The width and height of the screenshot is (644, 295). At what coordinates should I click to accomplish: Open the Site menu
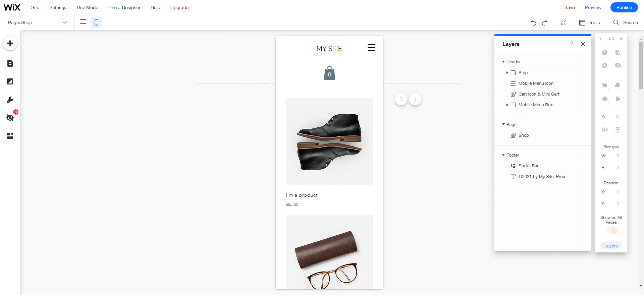[x=35, y=7]
